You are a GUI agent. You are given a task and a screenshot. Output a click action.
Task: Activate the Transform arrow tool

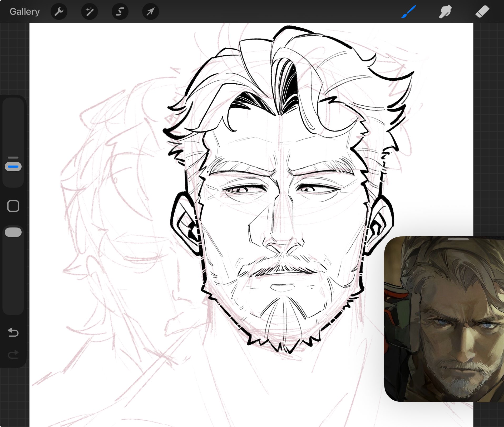[150, 12]
